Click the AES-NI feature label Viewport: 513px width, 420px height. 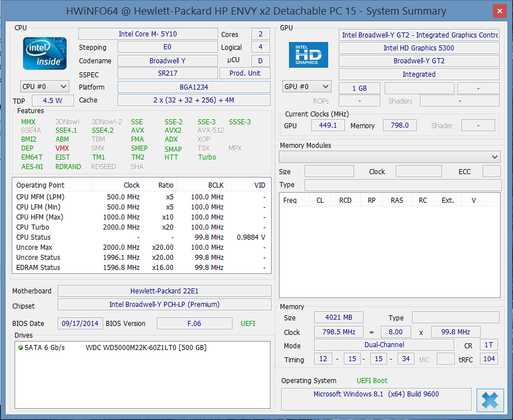(x=32, y=167)
